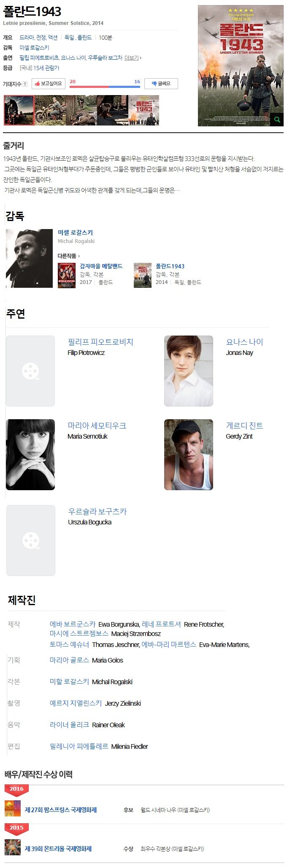Click the thumbs-down 글쎄요 button

[161, 84]
